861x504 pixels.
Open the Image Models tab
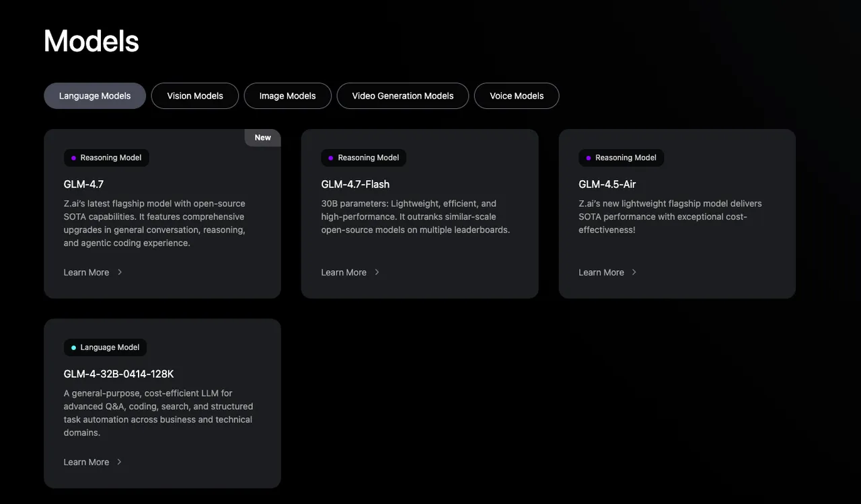click(287, 95)
